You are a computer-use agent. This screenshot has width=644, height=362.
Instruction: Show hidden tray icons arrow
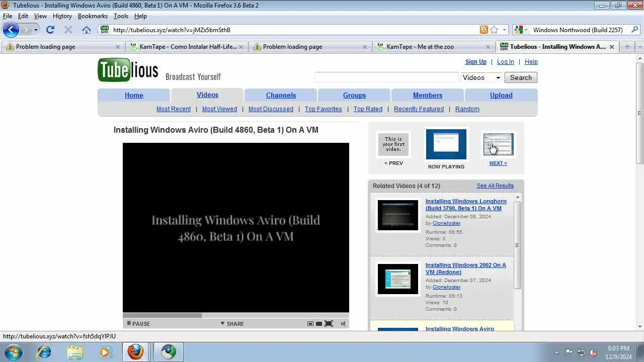pos(556,352)
